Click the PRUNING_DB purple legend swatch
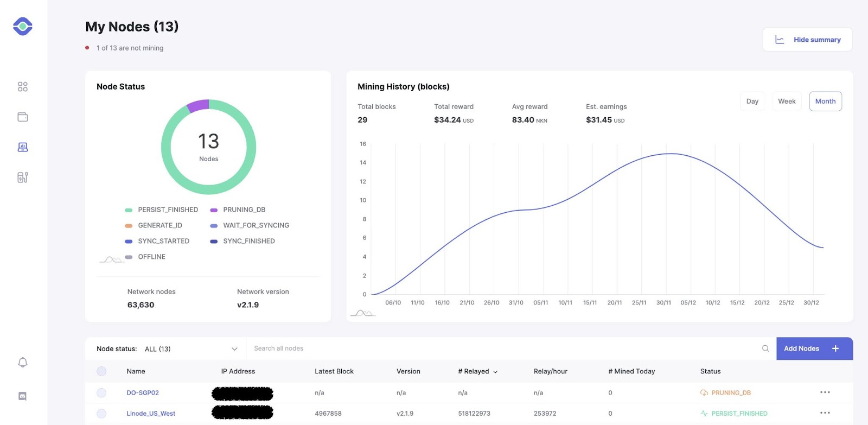 tap(214, 210)
